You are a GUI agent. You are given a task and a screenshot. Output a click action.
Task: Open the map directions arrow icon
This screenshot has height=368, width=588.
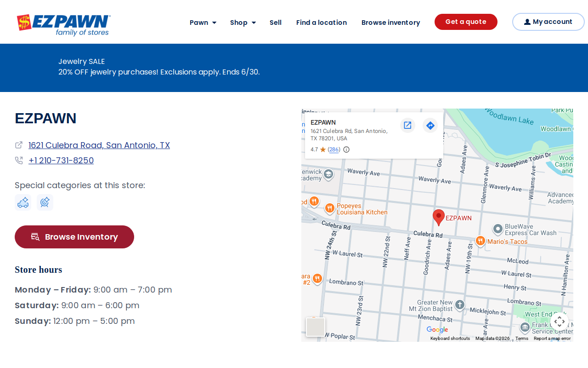tap(430, 125)
